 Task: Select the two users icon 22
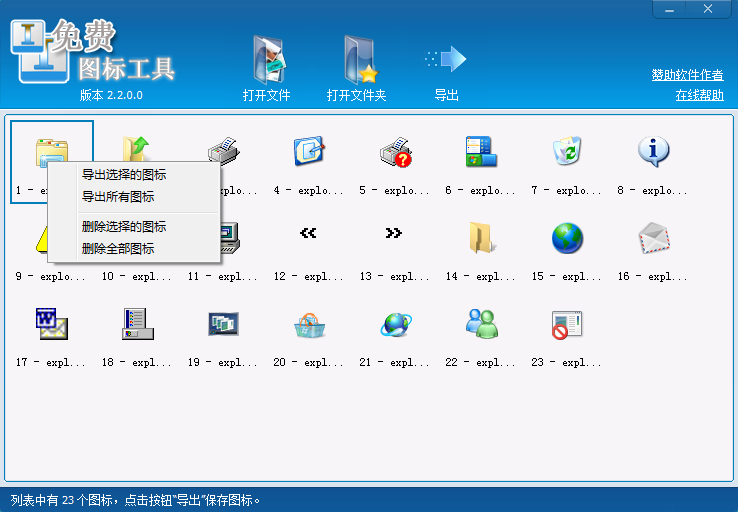point(481,324)
